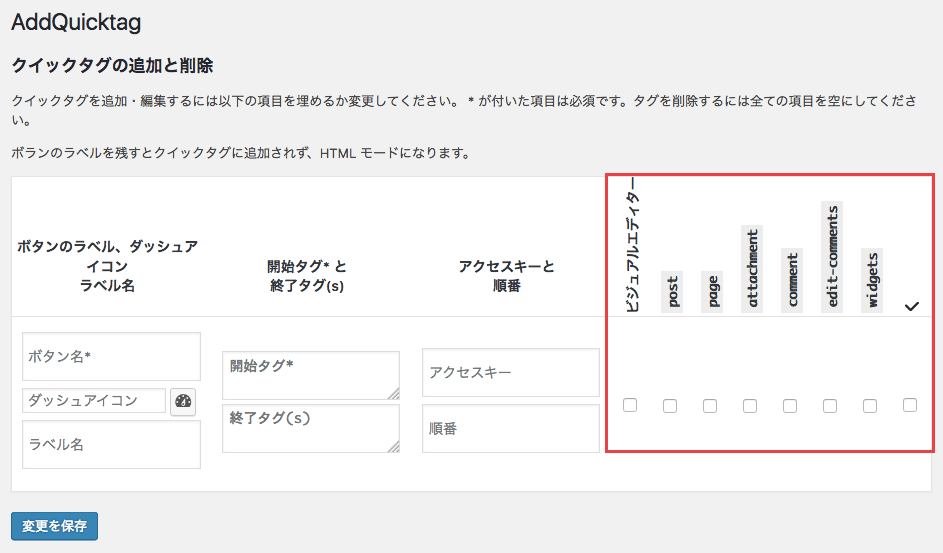
Task: Check the widgets checkbox
Action: (x=870, y=406)
